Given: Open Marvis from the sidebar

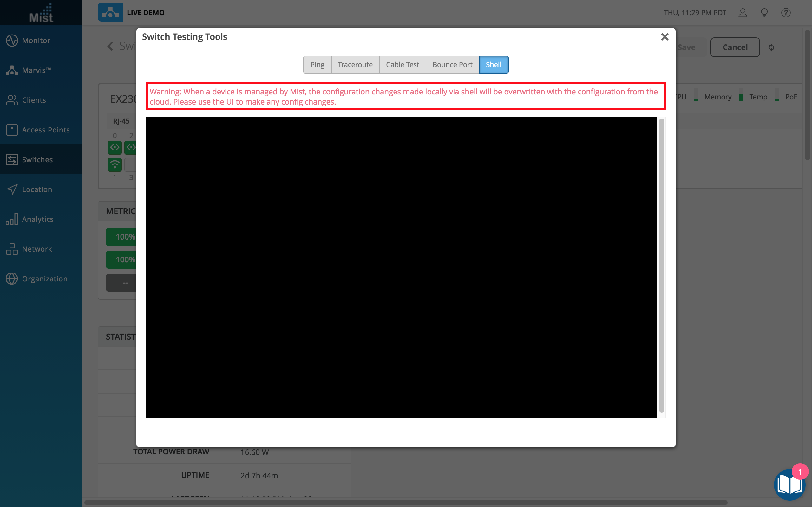Looking at the screenshot, I should click(x=36, y=70).
